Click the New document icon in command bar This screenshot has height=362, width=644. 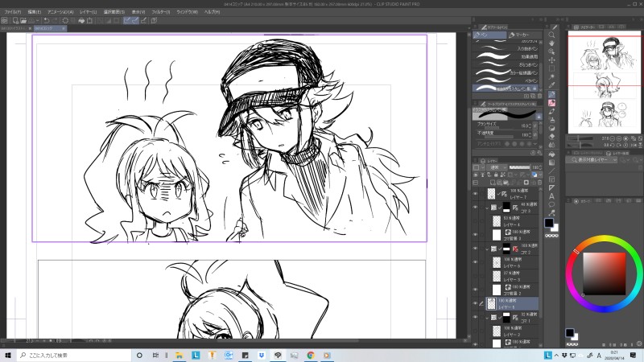click(15, 20)
